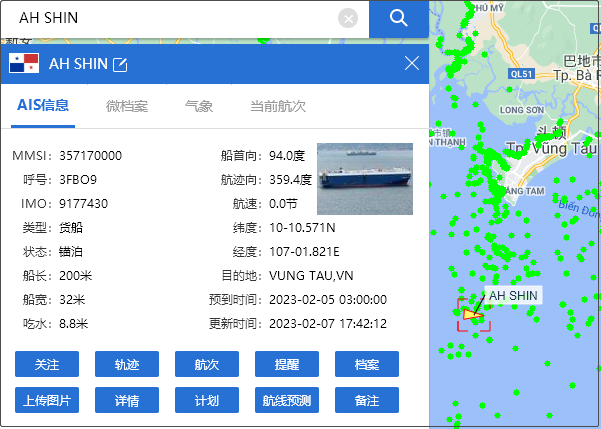Select the call sign 3FBO9

[x=78, y=179]
